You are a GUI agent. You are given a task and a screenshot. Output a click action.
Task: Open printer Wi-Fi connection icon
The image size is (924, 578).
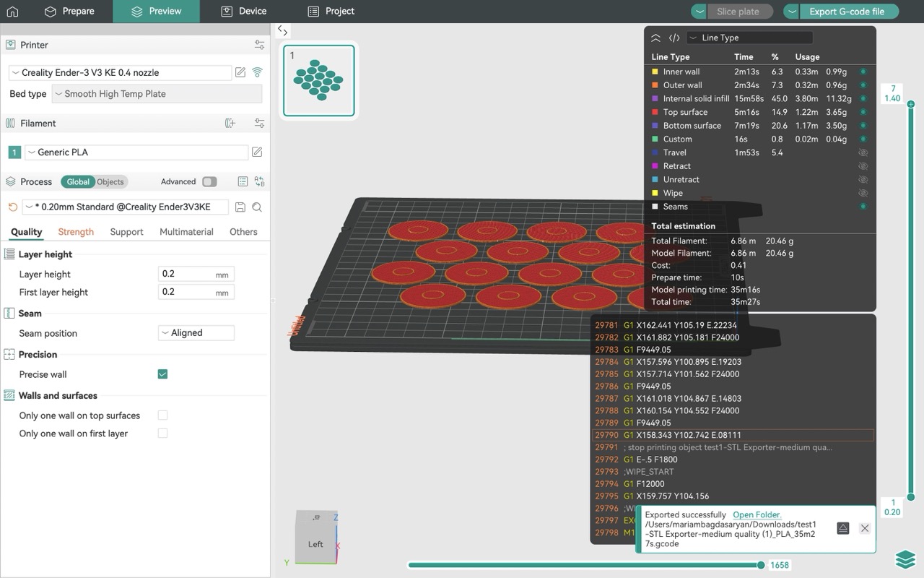coord(257,72)
